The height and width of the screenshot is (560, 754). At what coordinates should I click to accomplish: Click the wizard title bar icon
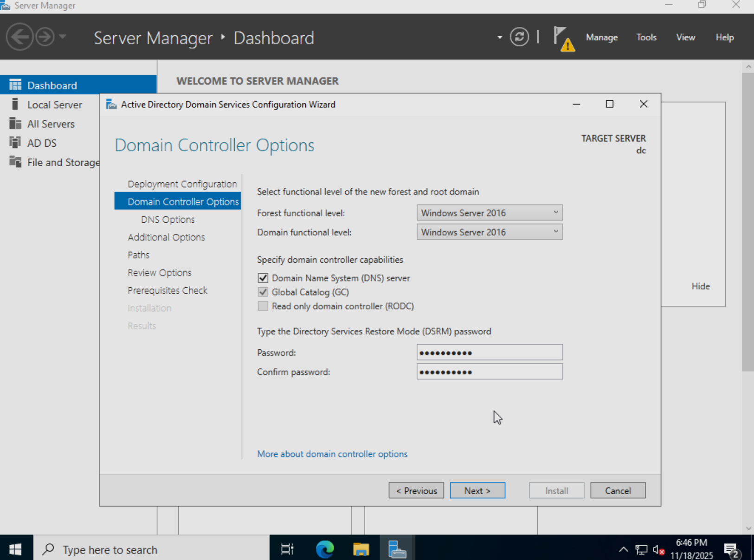point(111,104)
